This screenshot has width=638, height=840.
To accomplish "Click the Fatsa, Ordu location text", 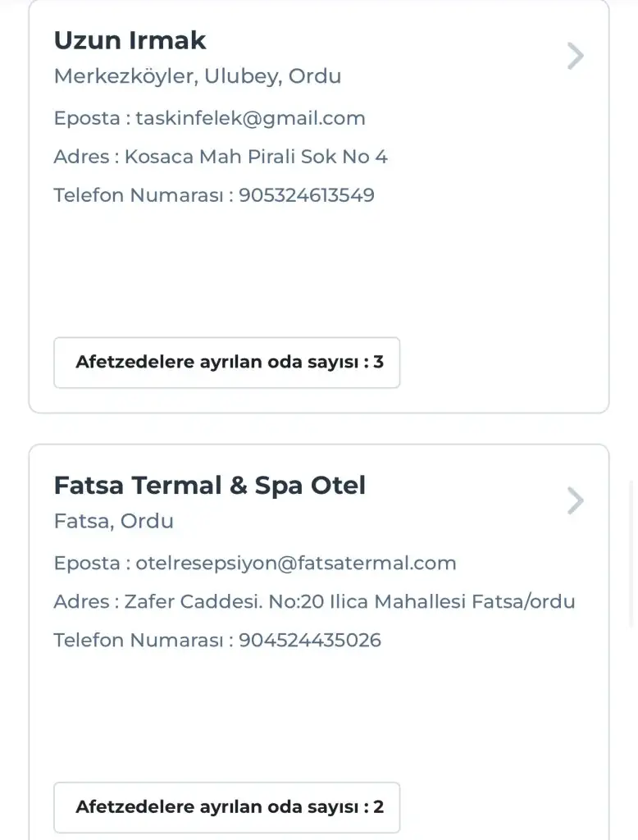I will click(113, 521).
